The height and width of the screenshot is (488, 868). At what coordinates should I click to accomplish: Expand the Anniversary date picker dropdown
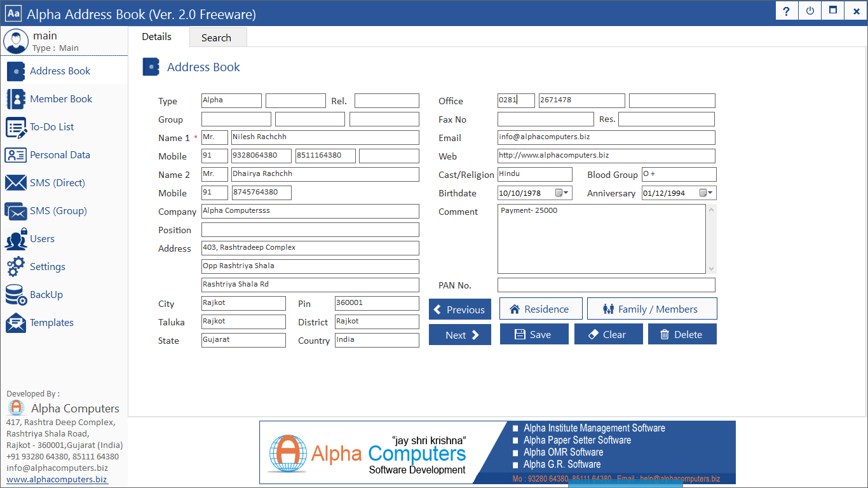tap(707, 193)
